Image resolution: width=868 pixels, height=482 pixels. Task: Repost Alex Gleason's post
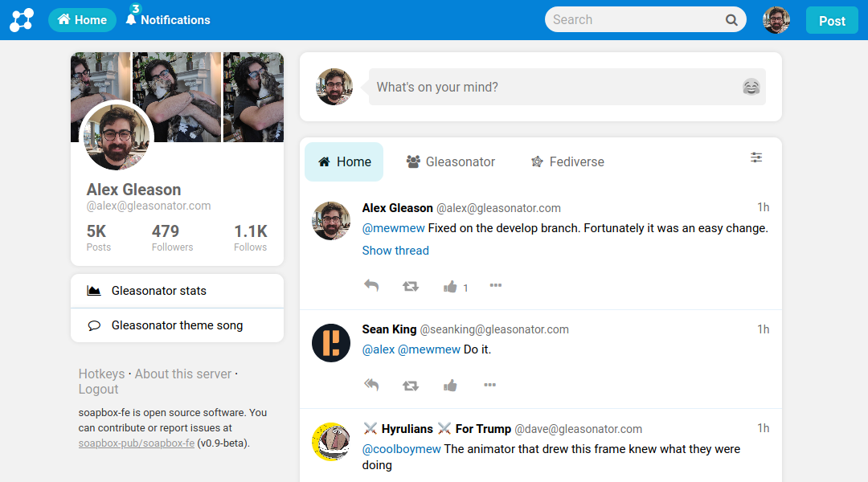(x=410, y=286)
